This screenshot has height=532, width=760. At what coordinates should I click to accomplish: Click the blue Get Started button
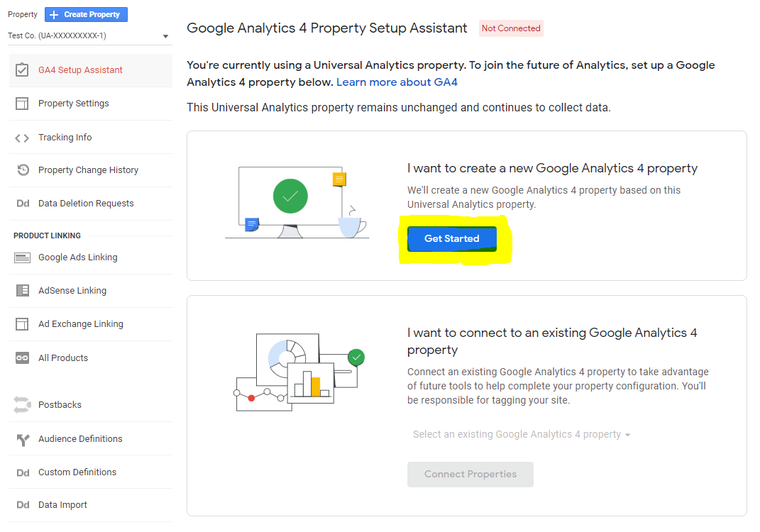pos(452,239)
